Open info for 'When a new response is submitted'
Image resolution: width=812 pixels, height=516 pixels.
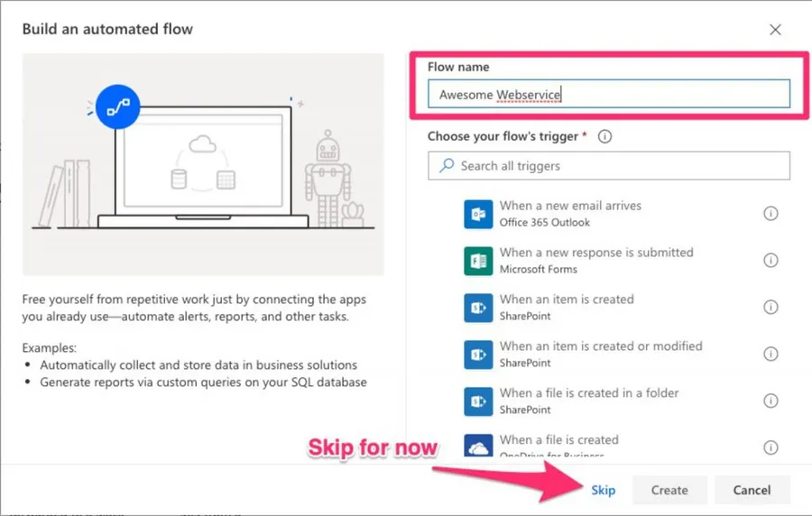point(770,261)
